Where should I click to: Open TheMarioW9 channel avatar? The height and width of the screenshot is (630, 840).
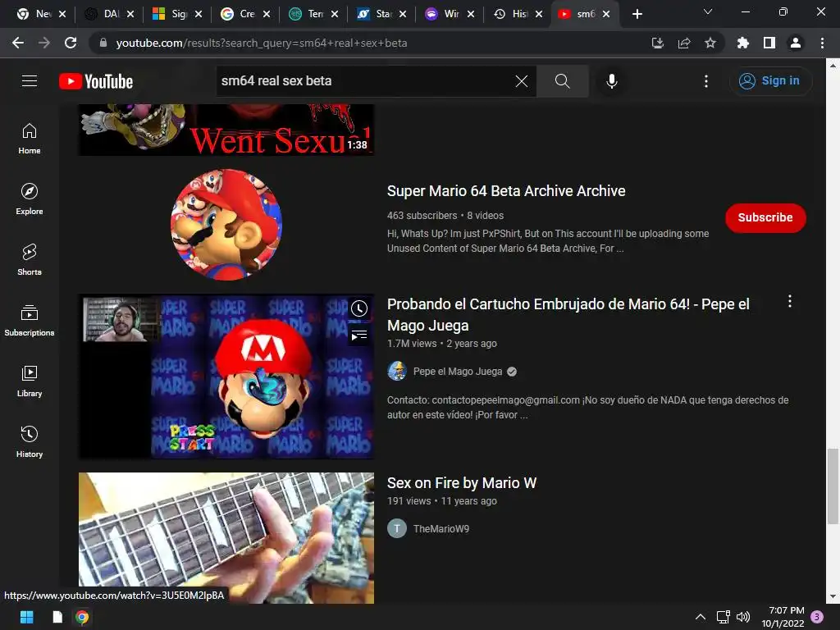click(x=397, y=529)
